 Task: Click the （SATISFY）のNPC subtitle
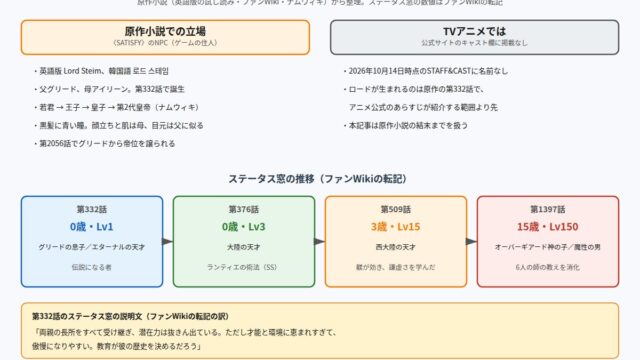[165, 43]
